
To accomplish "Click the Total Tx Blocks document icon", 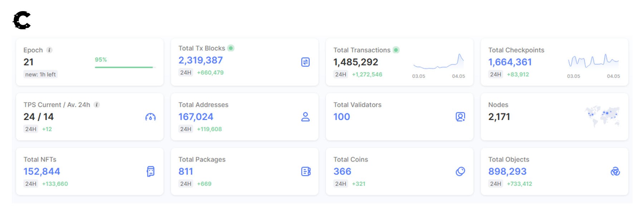I will [x=305, y=62].
